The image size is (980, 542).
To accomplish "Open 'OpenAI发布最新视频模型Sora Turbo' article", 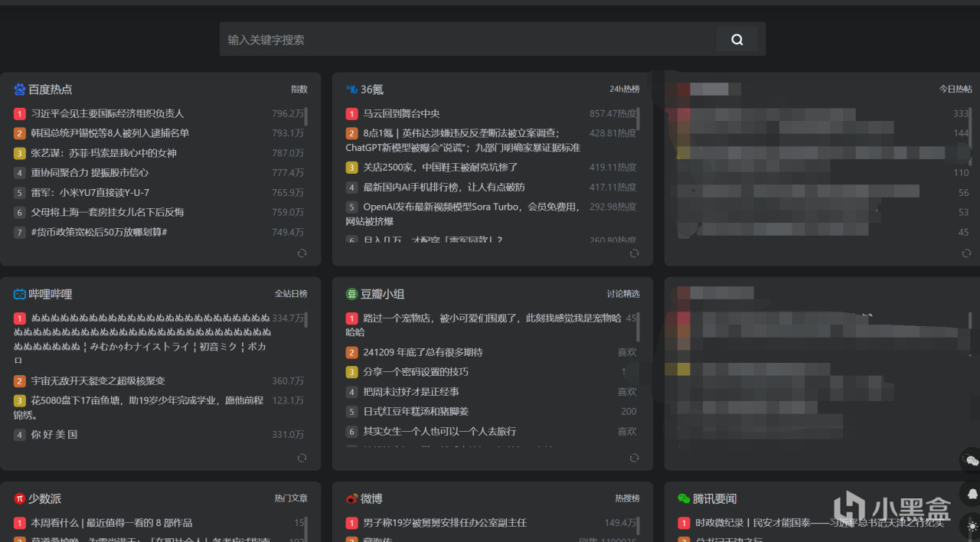I will click(462, 214).
